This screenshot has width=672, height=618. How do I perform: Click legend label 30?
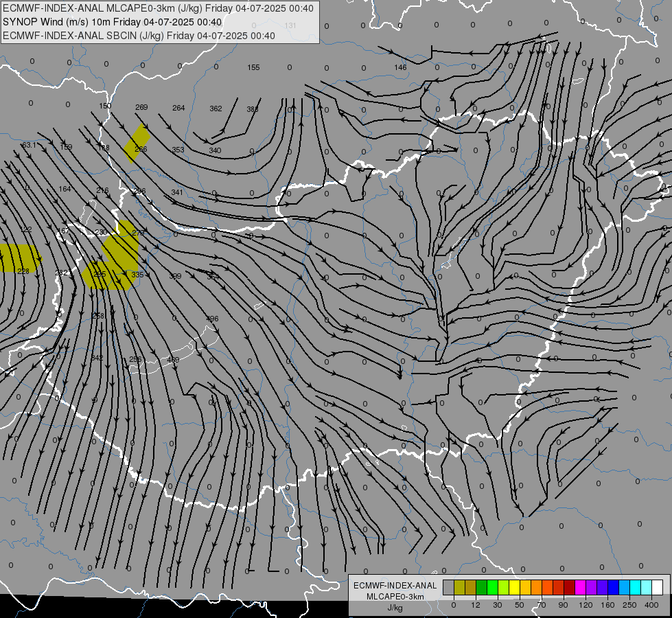(x=497, y=605)
